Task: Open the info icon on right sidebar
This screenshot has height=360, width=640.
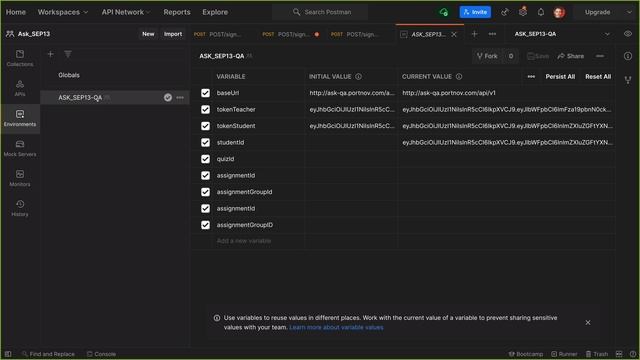Action: point(628,56)
